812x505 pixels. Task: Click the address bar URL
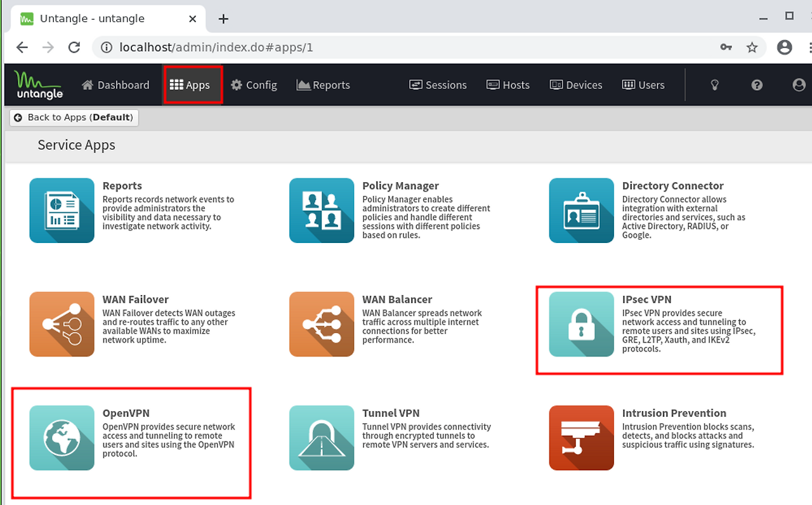(216, 48)
